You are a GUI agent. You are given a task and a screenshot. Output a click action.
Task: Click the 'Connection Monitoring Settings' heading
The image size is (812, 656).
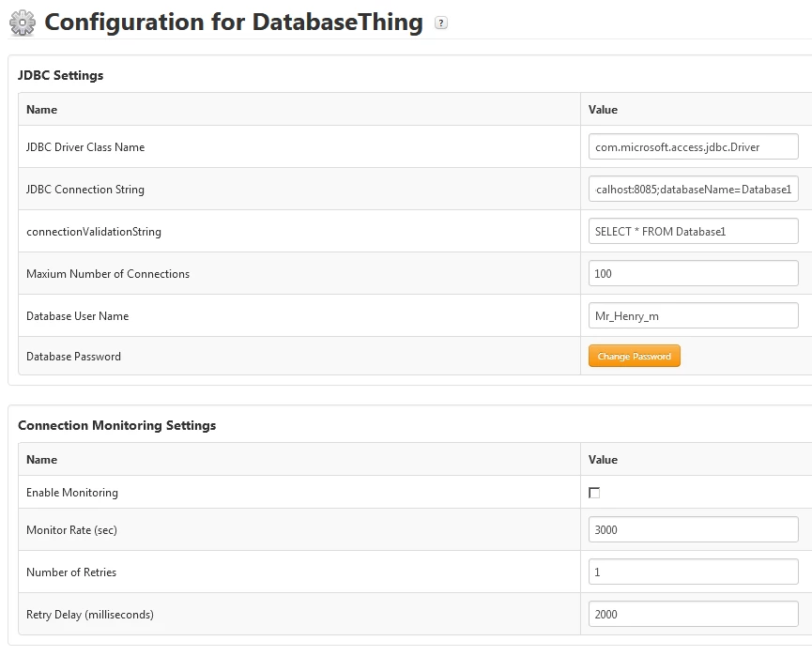[x=117, y=425]
